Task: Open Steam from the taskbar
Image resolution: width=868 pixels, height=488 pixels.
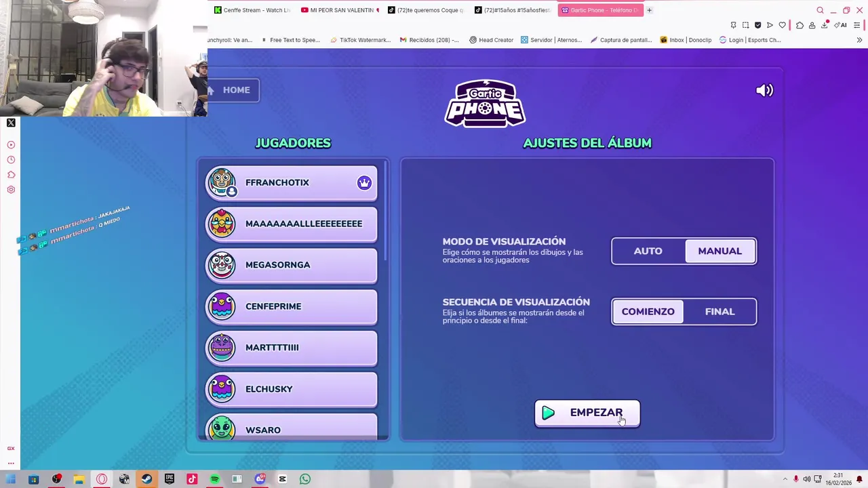Action: 146,480
